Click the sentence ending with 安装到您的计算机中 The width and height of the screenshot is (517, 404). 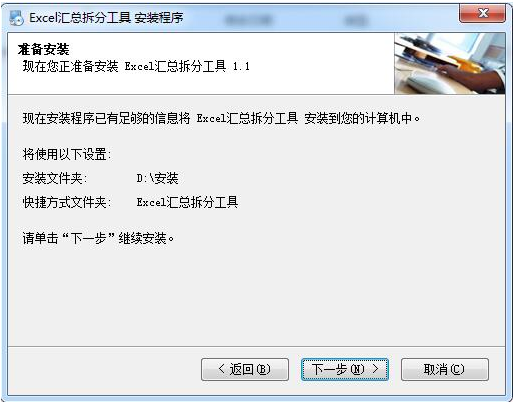click(x=221, y=118)
